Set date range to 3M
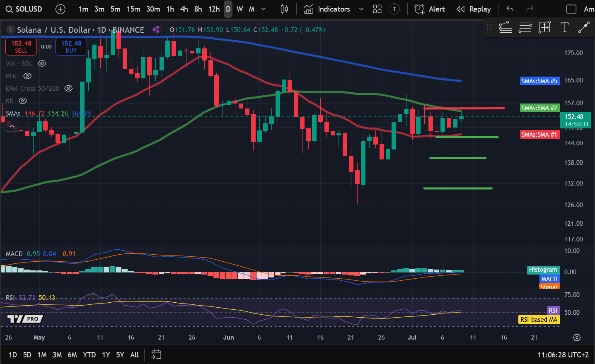 click(57, 354)
